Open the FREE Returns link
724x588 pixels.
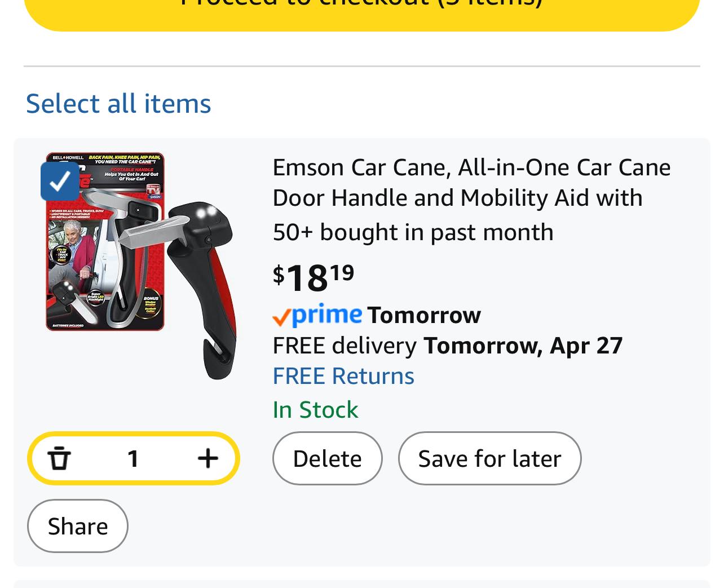[x=343, y=376]
